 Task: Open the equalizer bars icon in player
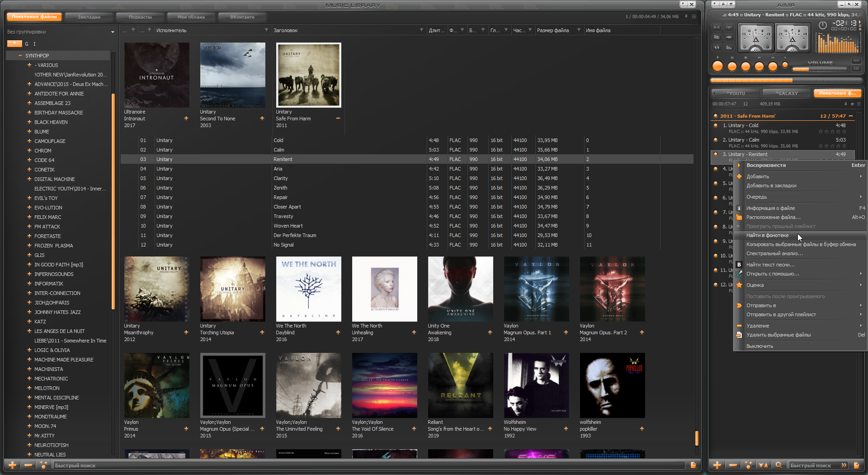(729, 47)
